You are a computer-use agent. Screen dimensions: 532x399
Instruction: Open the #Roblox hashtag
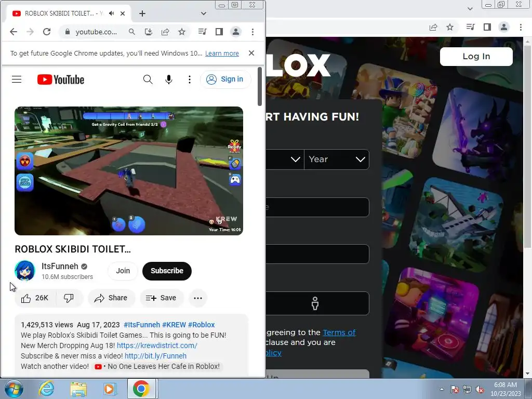pyautogui.click(x=202, y=325)
